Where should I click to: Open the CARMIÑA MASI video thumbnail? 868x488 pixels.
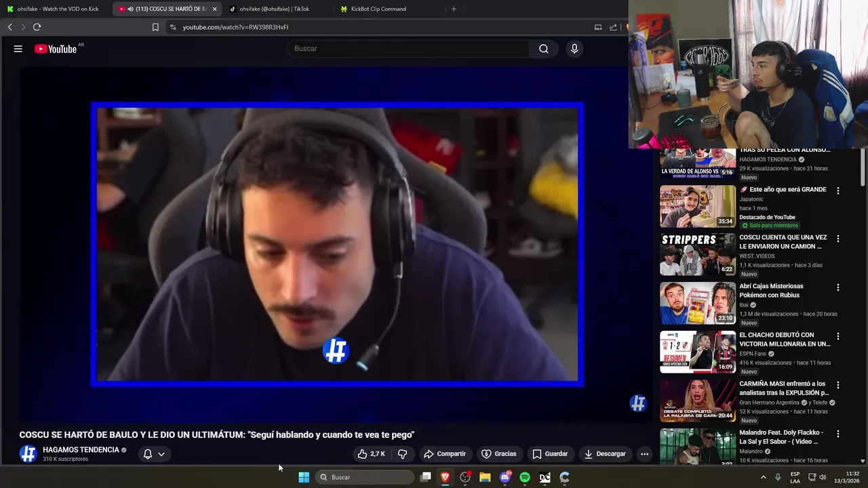pyautogui.click(x=698, y=401)
